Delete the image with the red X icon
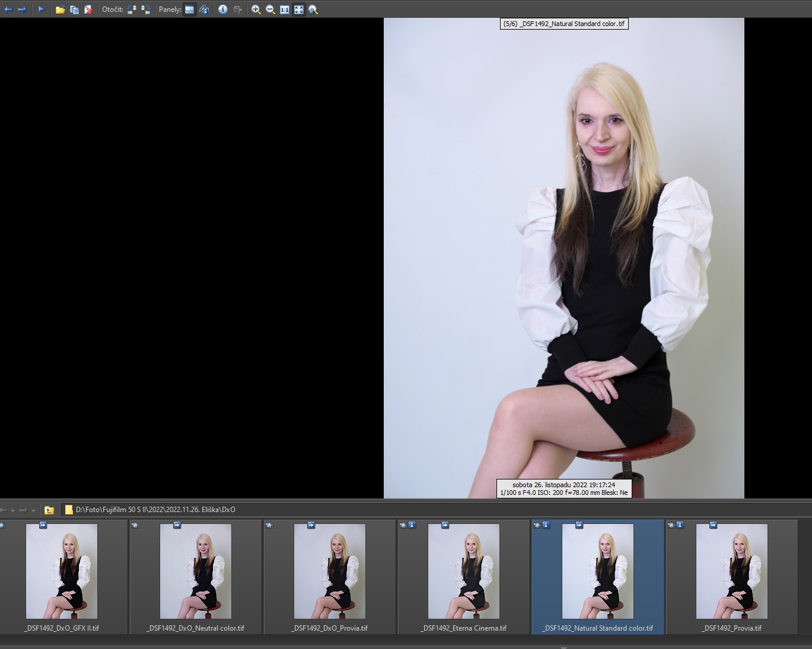812x649 pixels. coord(88,9)
